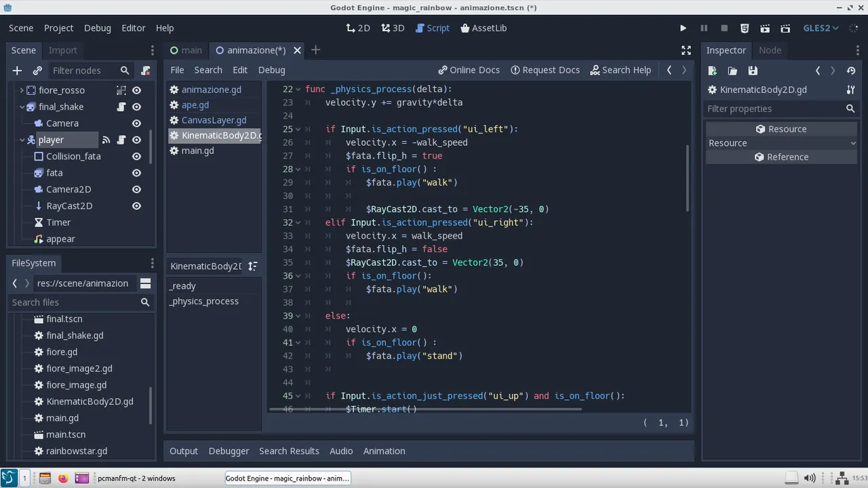The height and width of the screenshot is (488, 868).
Task: Hide the Collision_fata node
Action: pos(136,157)
